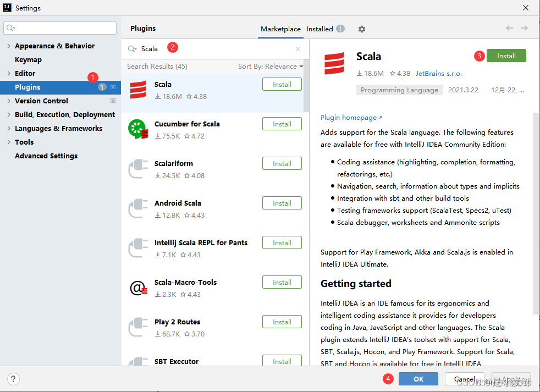This screenshot has height=392, width=540.
Task: Switch to the Marketplace tab
Action: (280, 29)
